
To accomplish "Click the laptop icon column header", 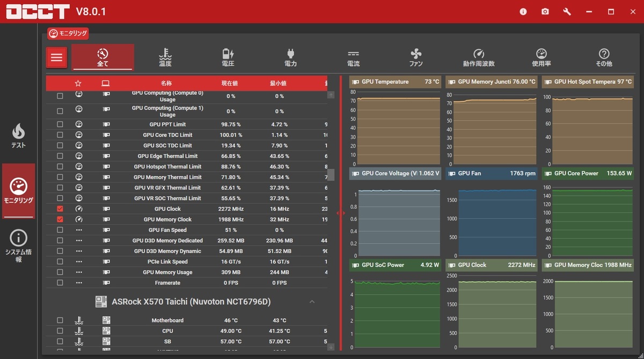I will [x=106, y=83].
